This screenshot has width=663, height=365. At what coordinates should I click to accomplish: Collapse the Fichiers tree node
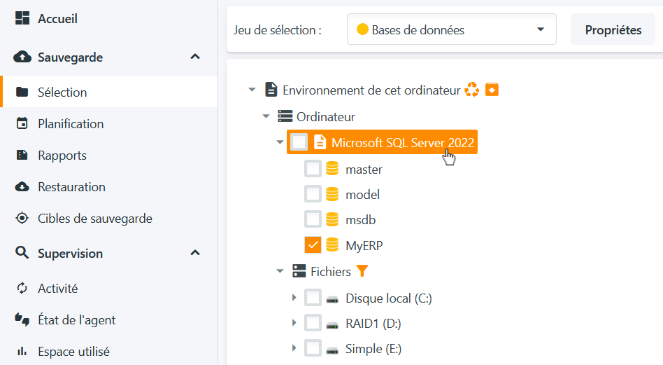280,271
